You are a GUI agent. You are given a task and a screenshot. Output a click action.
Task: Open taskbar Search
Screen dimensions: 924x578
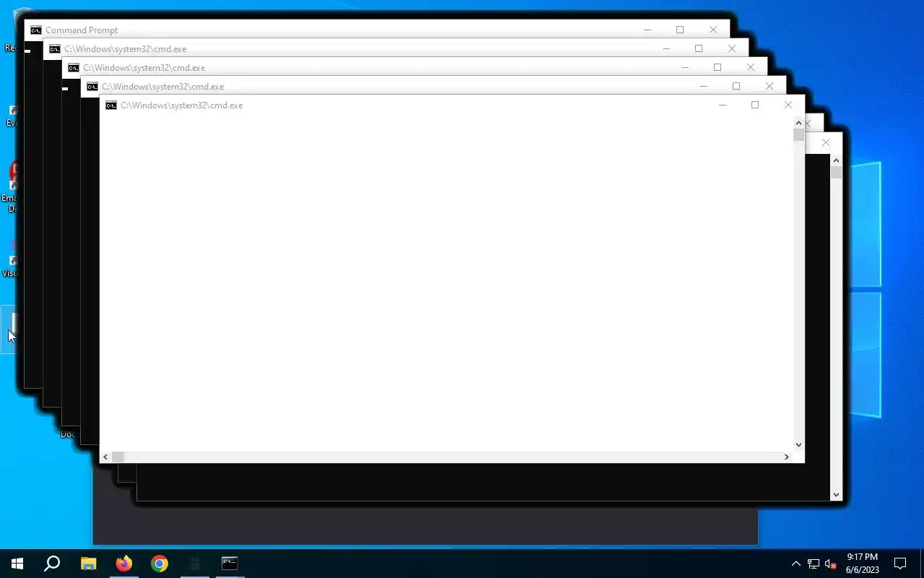coord(52,564)
